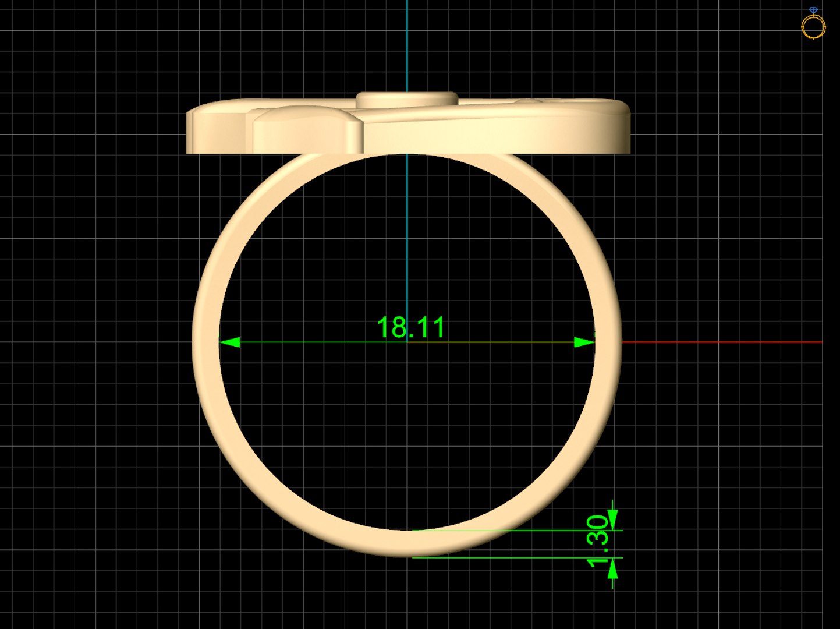Select the flat decorative head atop the ring
The height and width of the screenshot is (629, 840).
coord(407,123)
